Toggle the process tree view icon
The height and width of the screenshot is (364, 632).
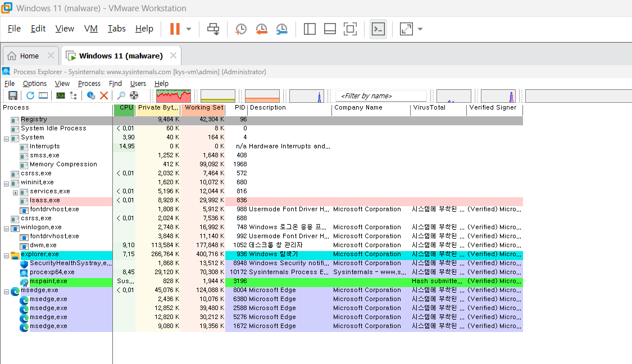(x=74, y=95)
